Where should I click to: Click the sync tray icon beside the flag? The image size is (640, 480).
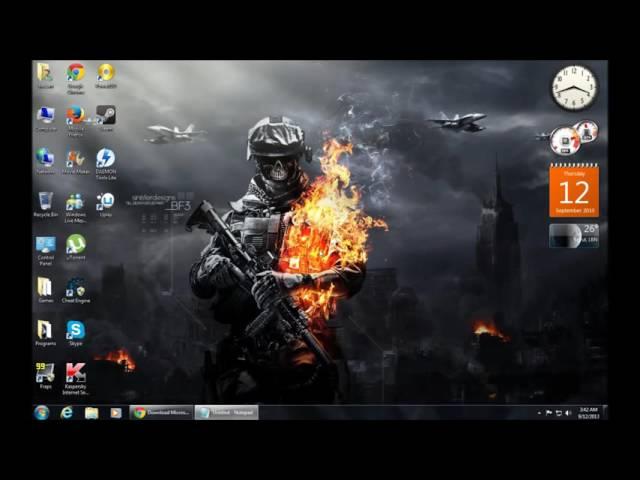coord(558,413)
